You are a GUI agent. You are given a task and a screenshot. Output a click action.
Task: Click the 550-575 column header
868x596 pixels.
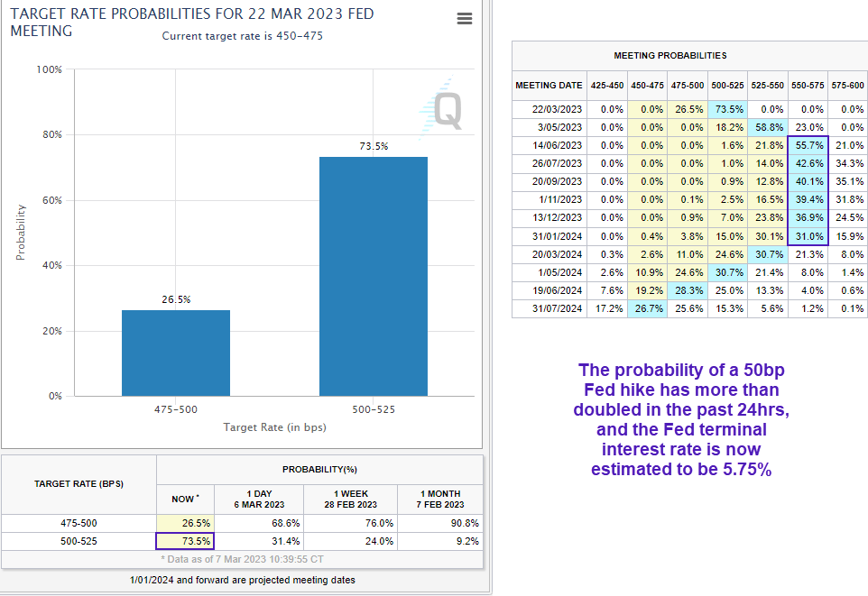(x=808, y=86)
